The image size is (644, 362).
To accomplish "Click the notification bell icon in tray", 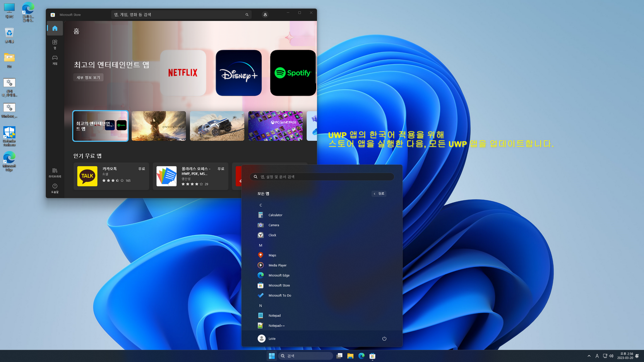I will pyautogui.click(x=637, y=356).
